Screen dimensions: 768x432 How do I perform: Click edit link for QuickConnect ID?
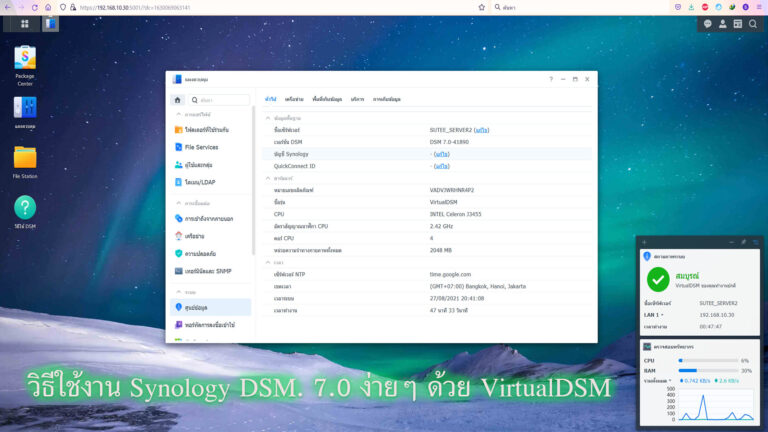coord(440,166)
